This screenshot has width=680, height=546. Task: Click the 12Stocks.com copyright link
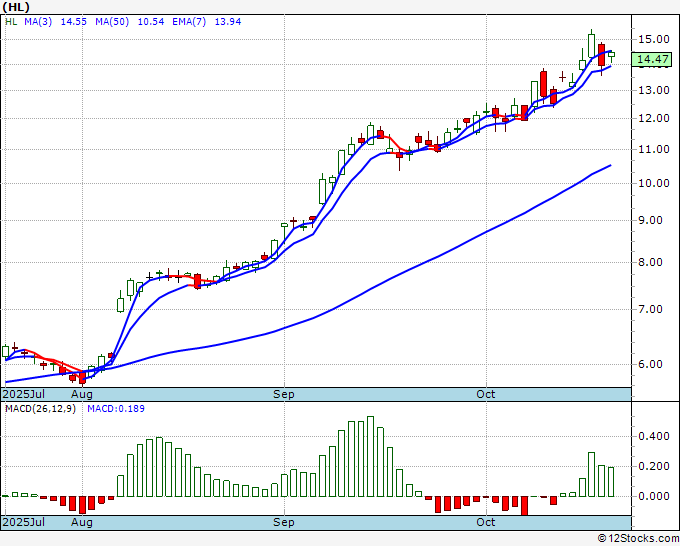click(x=638, y=539)
